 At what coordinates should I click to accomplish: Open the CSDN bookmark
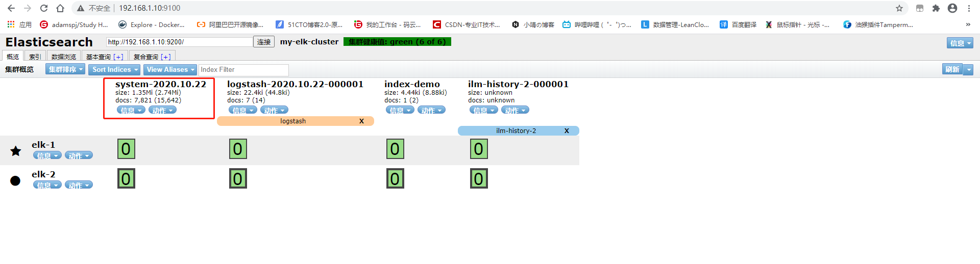467,24
